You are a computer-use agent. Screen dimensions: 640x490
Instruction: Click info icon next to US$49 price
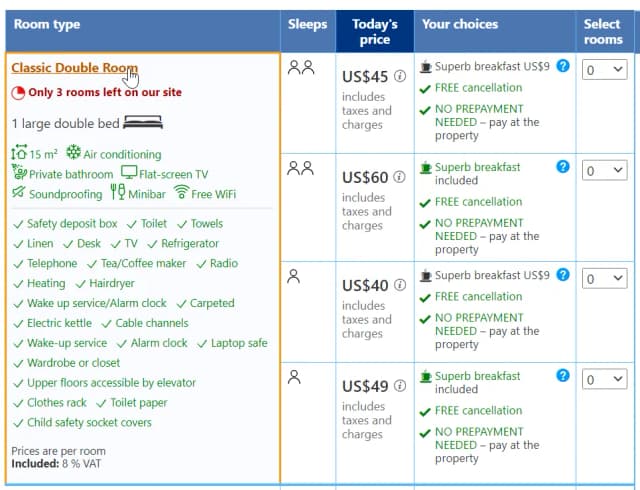click(400, 386)
